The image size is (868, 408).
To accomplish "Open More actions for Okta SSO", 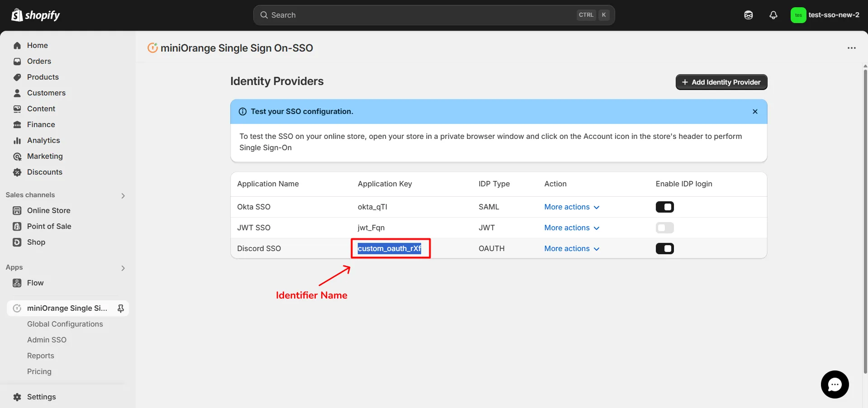I will (x=572, y=207).
